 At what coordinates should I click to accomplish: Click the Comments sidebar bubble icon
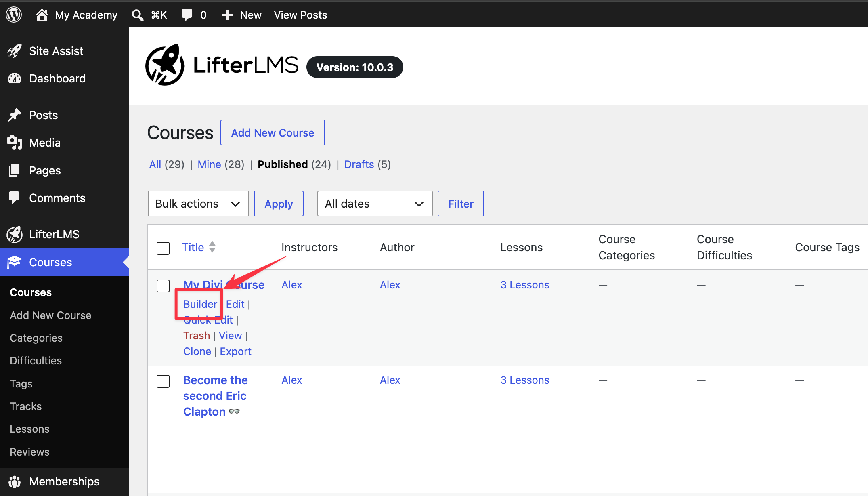click(x=15, y=198)
